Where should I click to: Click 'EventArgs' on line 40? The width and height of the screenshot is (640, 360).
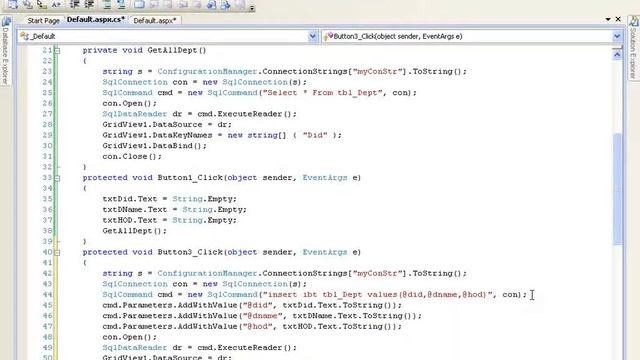[325, 252]
